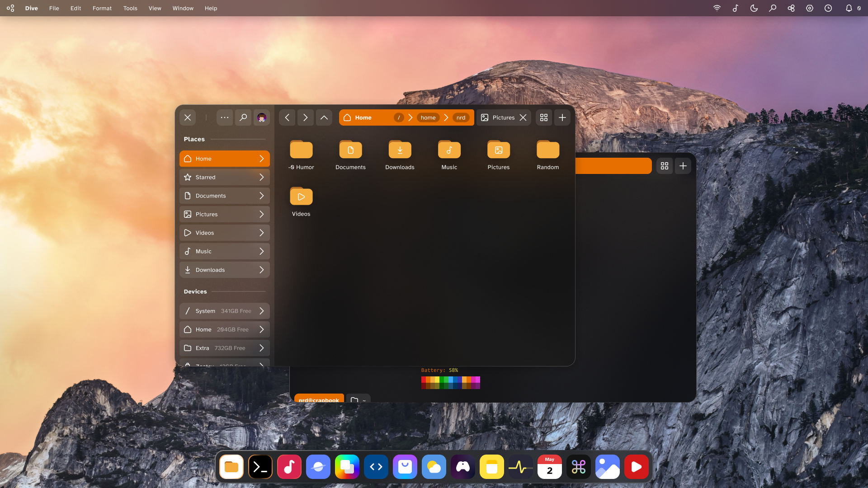Add a new tab in the front window
The image size is (868, 488).
coord(562,117)
